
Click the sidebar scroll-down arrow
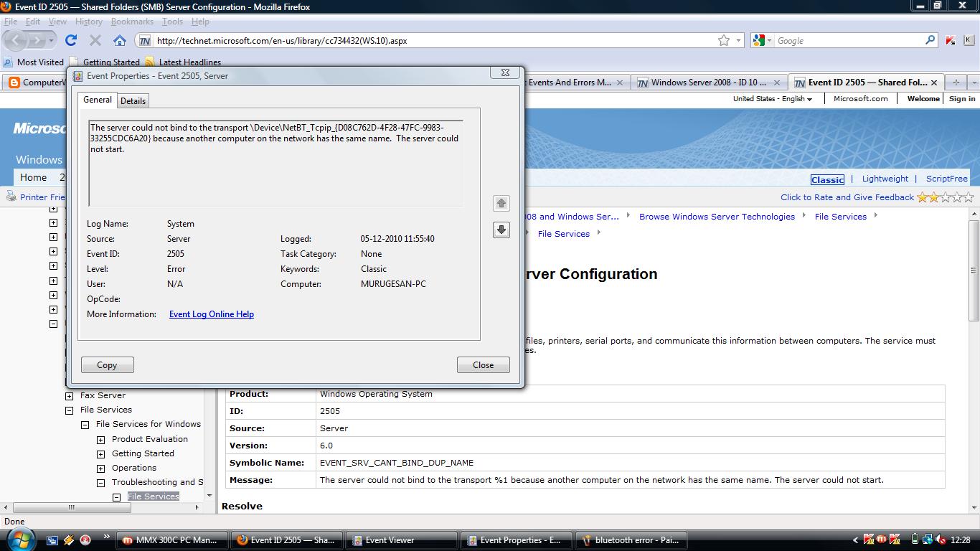tap(209, 496)
